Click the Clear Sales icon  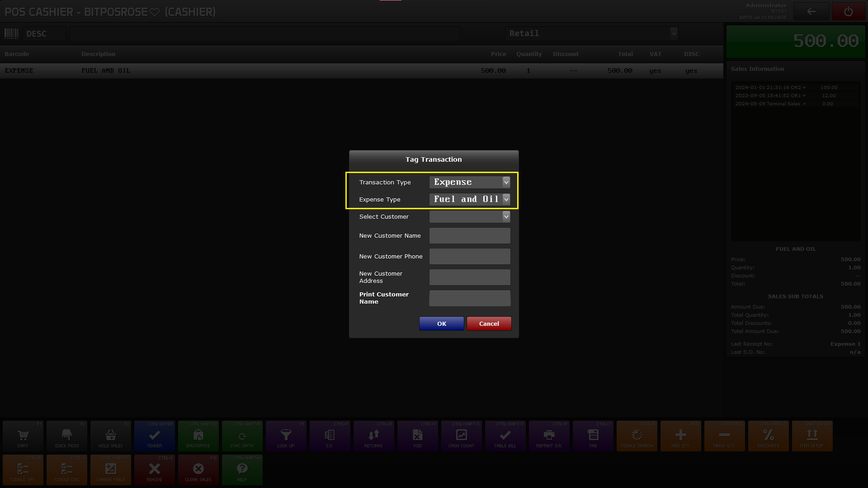tap(198, 470)
